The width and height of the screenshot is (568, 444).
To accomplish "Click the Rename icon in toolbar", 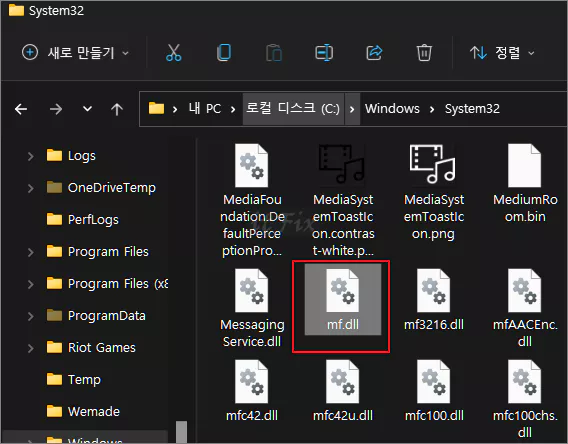I will (x=324, y=53).
